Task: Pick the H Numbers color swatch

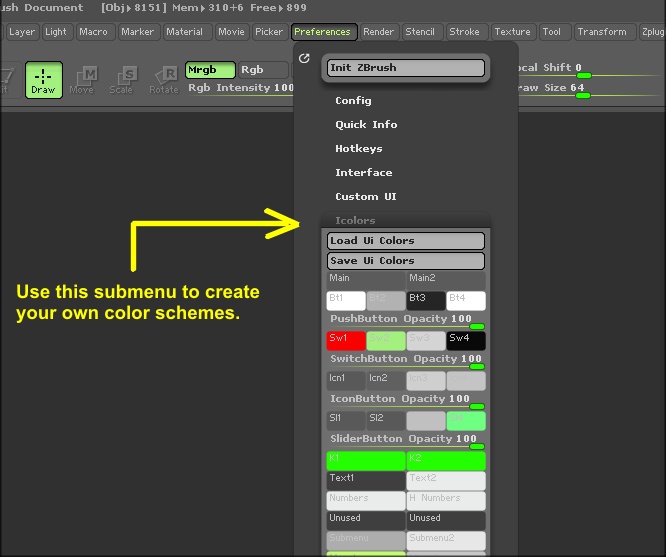Action: pyautogui.click(x=446, y=501)
